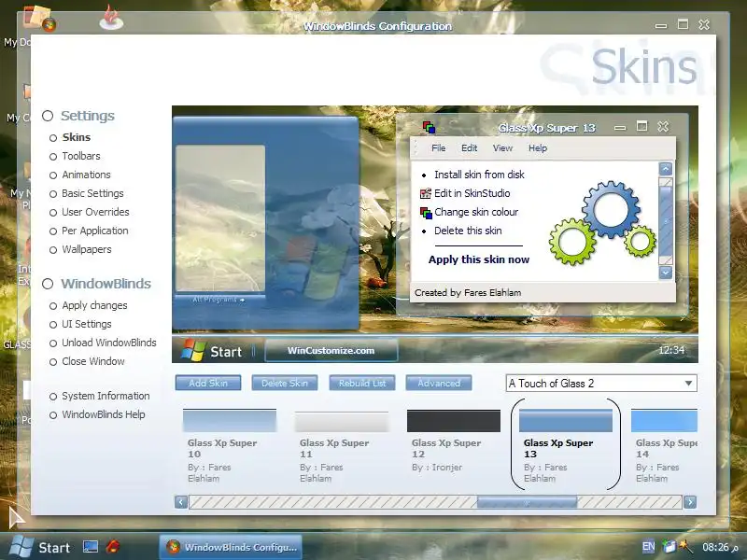Screen dimensions: 747x560
Task: Open Help menu in preview window
Action: coord(538,148)
